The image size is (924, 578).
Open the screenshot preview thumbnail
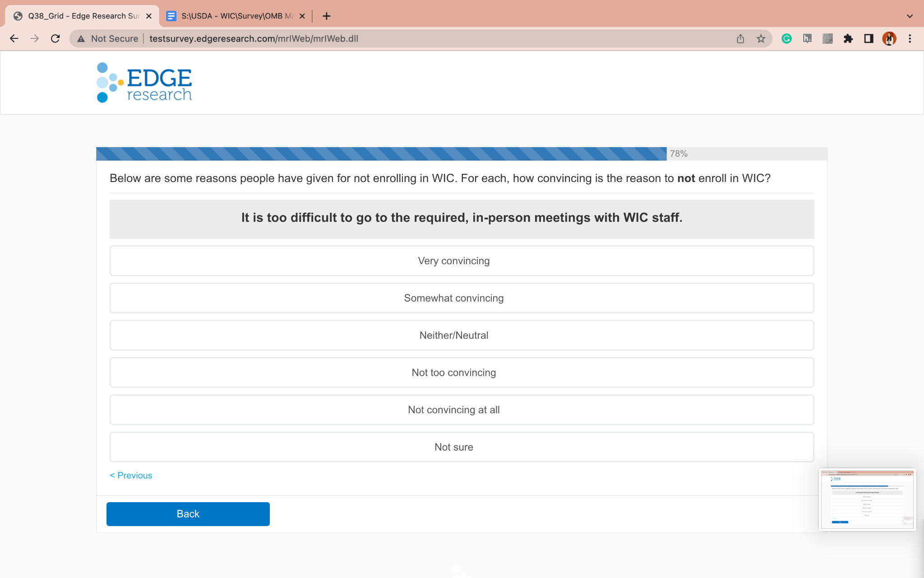(867, 499)
